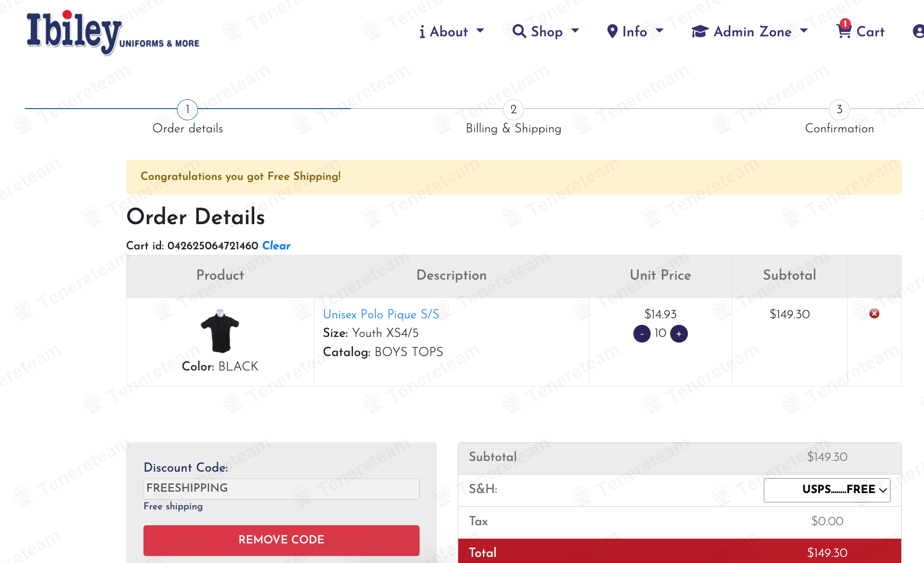Click the About info icon
The width and height of the screenshot is (924, 563).
pyautogui.click(x=422, y=32)
